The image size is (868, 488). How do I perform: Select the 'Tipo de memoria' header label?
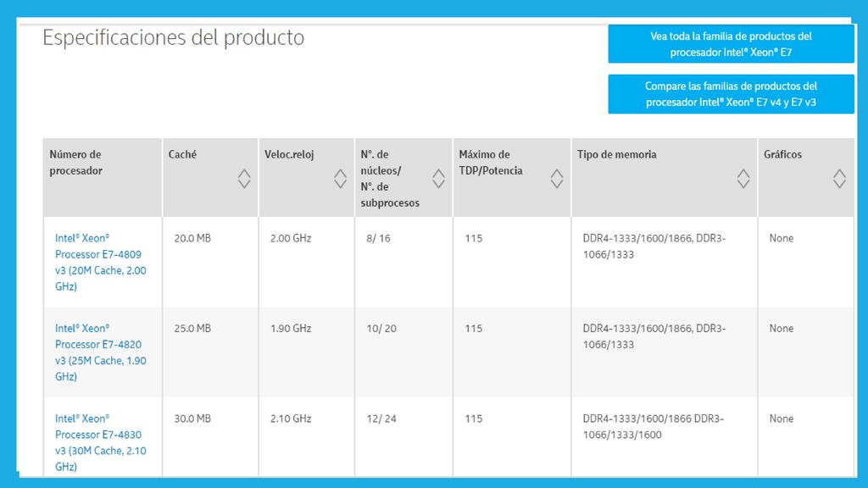(617, 154)
